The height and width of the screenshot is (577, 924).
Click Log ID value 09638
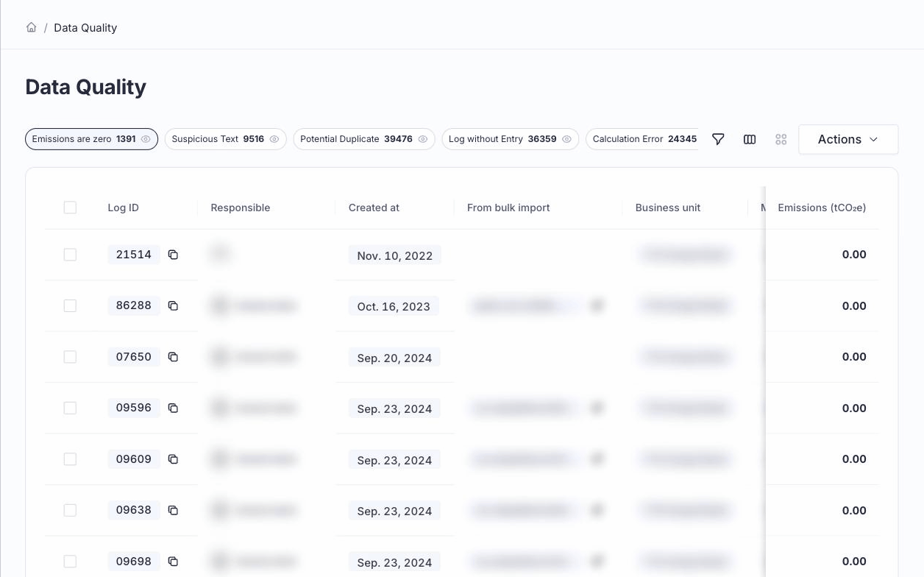134,510
